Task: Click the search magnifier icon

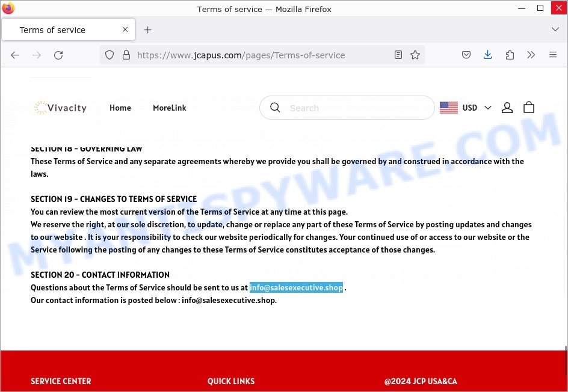Action: tap(275, 108)
